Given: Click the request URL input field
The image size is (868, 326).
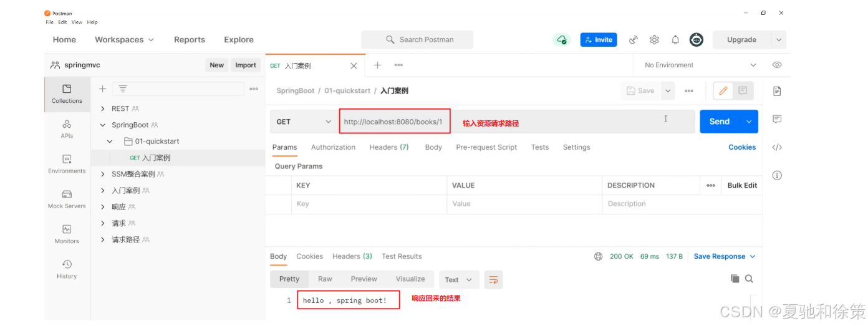Looking at the screenshot, I should (x=517, y=122).
